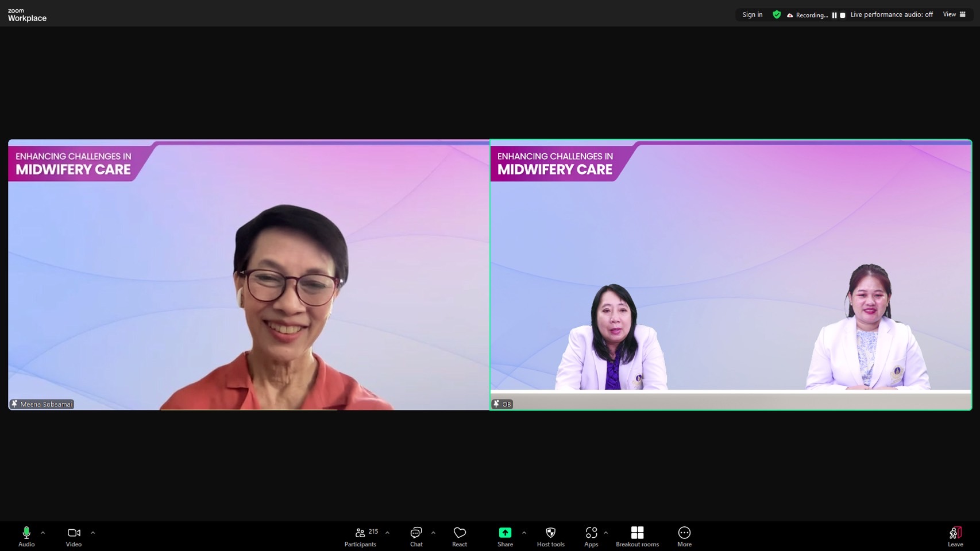Mute the microphone with Audio button
Viewport: 980px width, 551px height.
tap(26, 536)
